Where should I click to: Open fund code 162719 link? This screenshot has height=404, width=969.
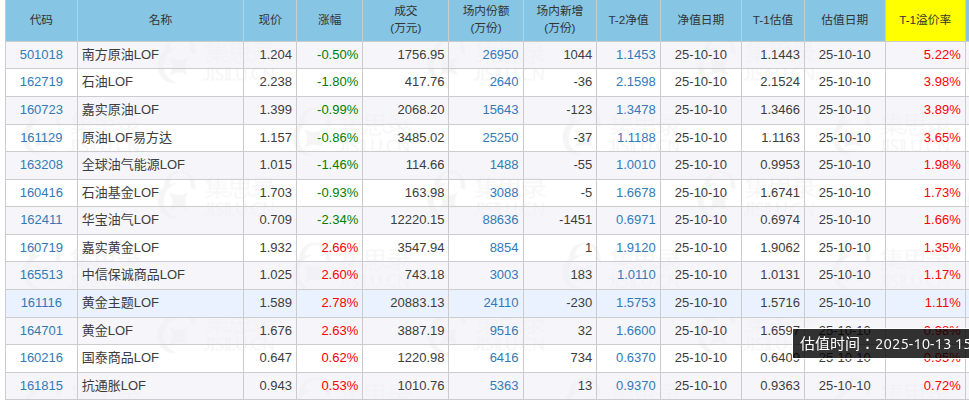[x=41, y=82]
